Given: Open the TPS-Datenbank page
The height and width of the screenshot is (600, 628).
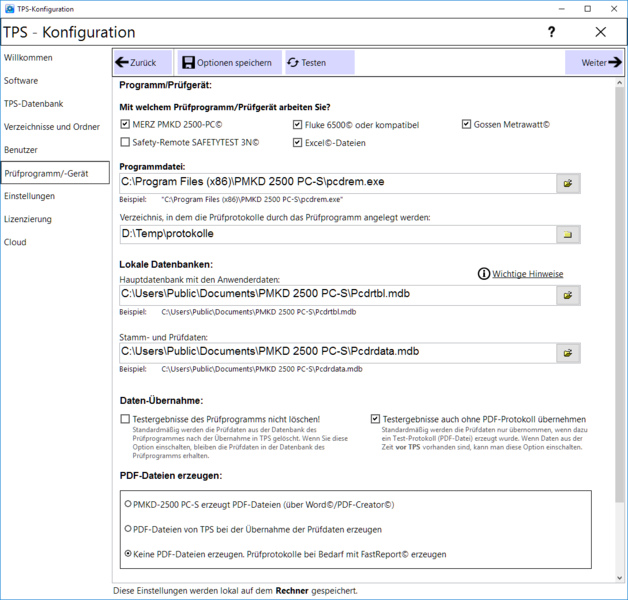Looking at the screenshot, I should coord(34,104).
